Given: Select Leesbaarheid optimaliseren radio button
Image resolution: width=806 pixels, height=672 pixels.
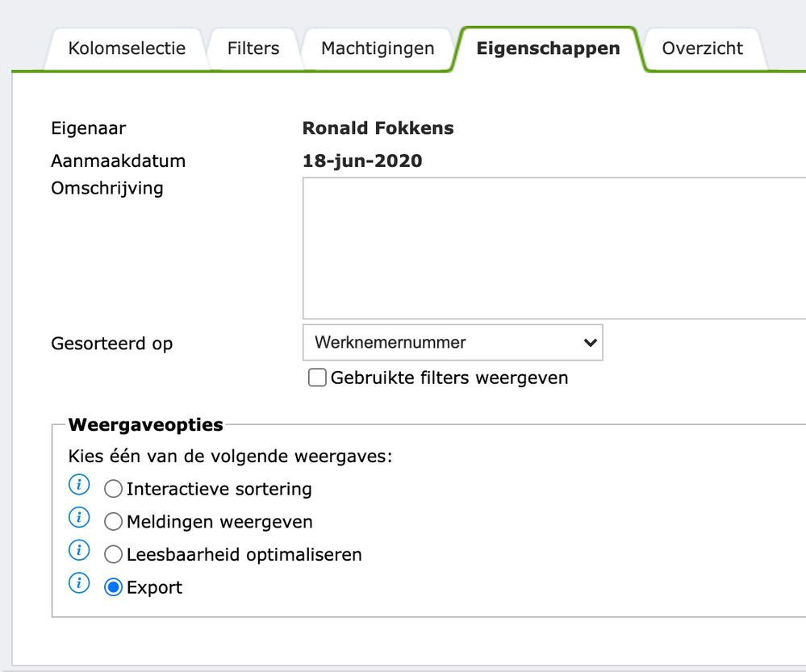Looking at the screenshot, I should click(x=114, y=555).
